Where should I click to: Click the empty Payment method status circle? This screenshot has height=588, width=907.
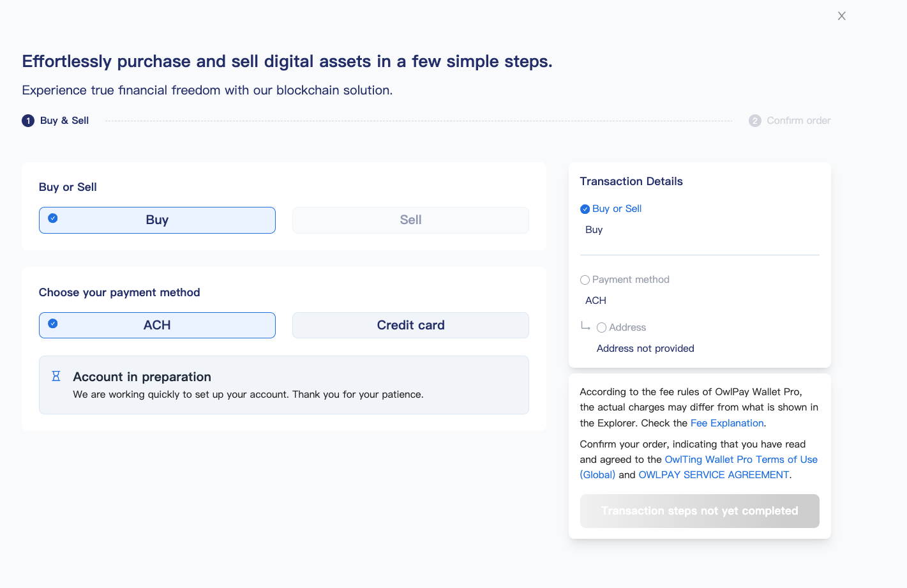click(x=585, y=280)
